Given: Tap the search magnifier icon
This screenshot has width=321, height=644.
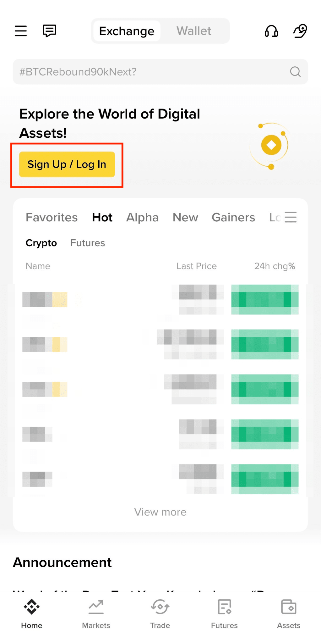Looking at the screenshot, I should click(295, 72).
